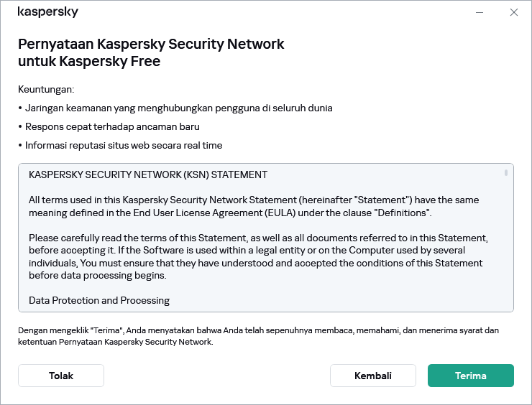Viewport: 532px width, 405px height.
Task: Click the Kaspersky logo in title bar
Action: pyautogui.click(x=47, y=12)
